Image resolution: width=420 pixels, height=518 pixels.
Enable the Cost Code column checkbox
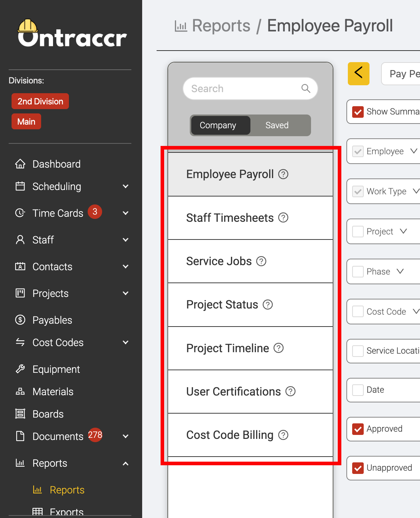(x=358, y=312)
